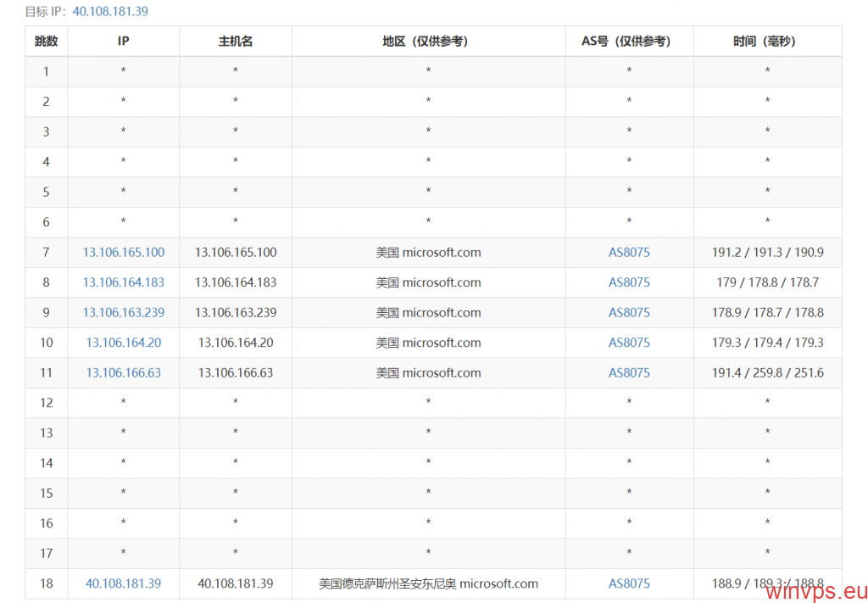Select the 13.106.163.239 IP link
The height and width of the screenshot is (603, 868).
tap(124, 313)
